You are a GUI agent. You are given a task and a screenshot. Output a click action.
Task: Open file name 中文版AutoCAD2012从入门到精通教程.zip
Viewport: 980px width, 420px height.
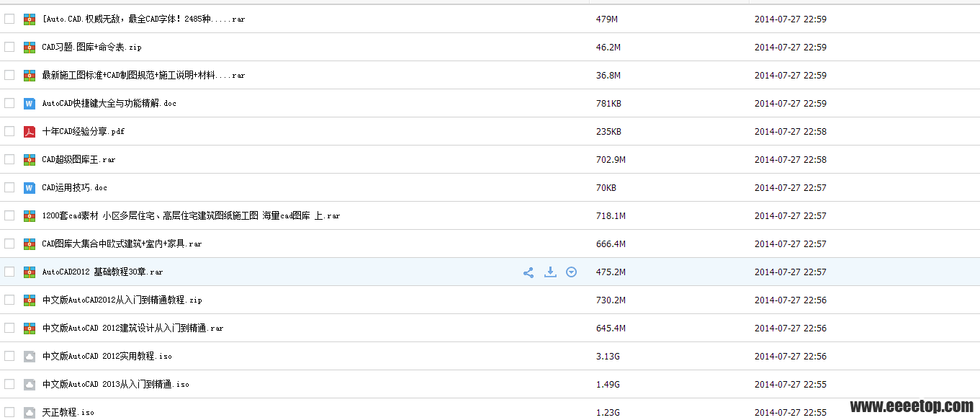122,300
